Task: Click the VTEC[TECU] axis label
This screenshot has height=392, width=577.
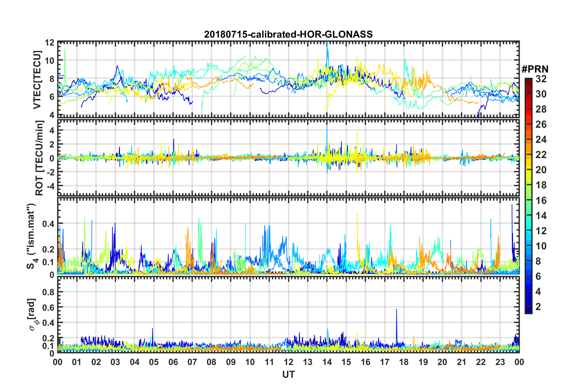Action: [37, 80]
